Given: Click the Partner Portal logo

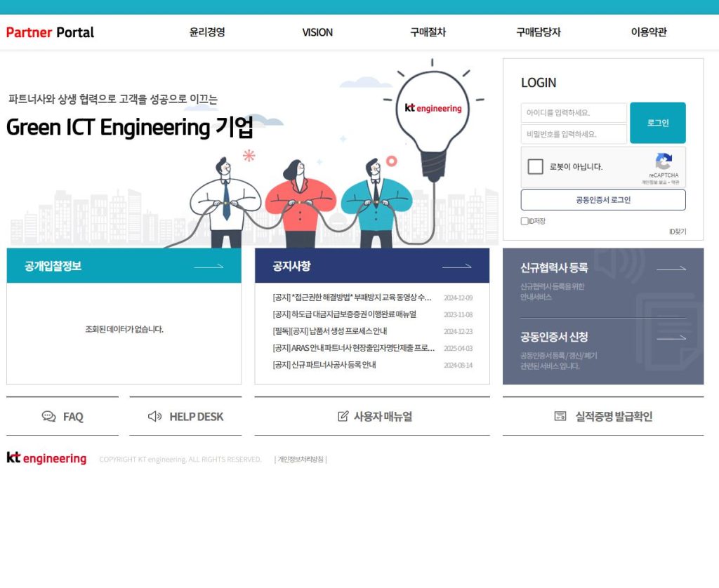Looking at the screenshot, I should 50,32.
